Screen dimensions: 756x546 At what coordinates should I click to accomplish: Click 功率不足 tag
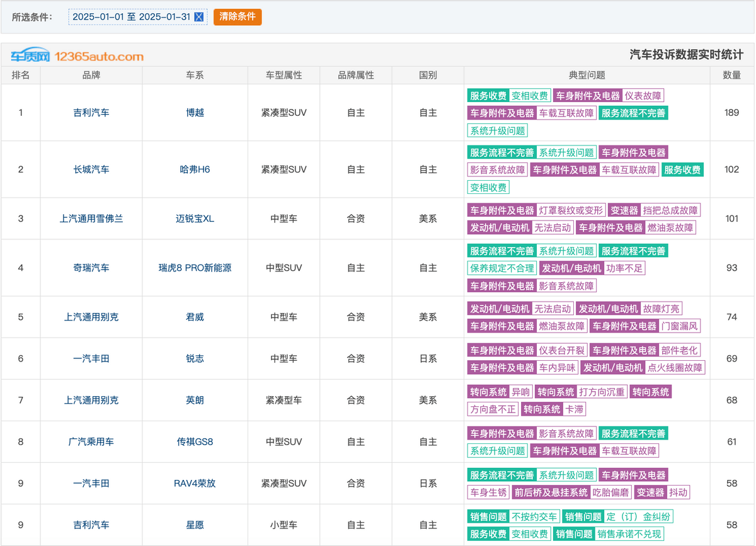point(624,268)
